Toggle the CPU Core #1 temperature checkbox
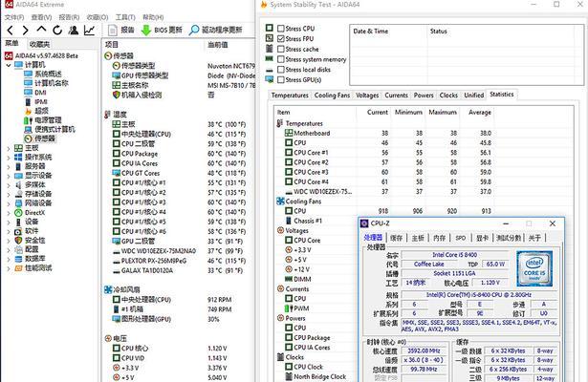 click(x=289, y=153)
